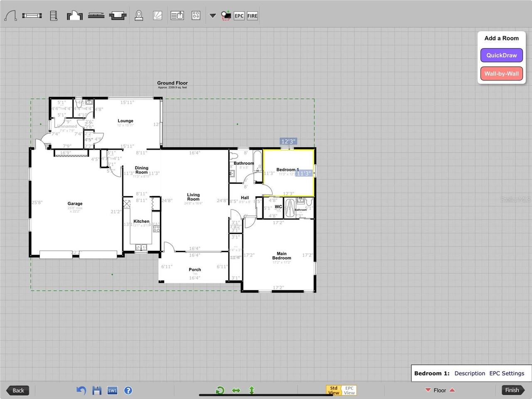Place the hob cooker fixture
The width and height of the screenshot is (532, 399).
(x=196, y=16)
